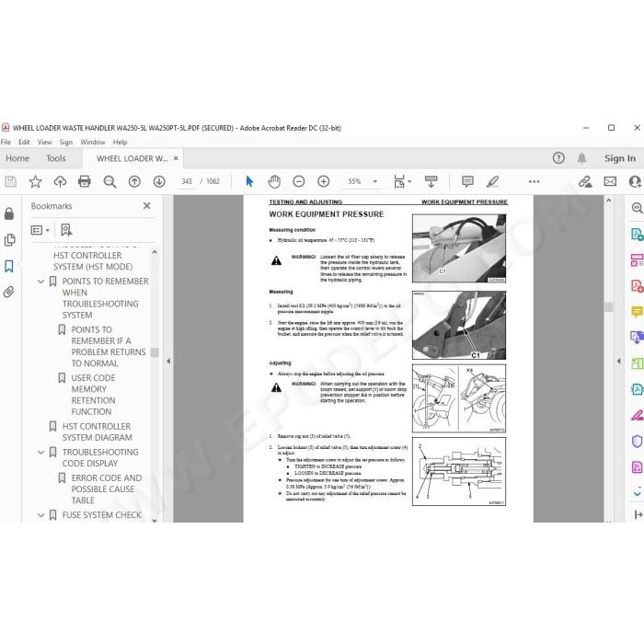
Task: Zoom in with the plus icon
Action: click(324, 181)
